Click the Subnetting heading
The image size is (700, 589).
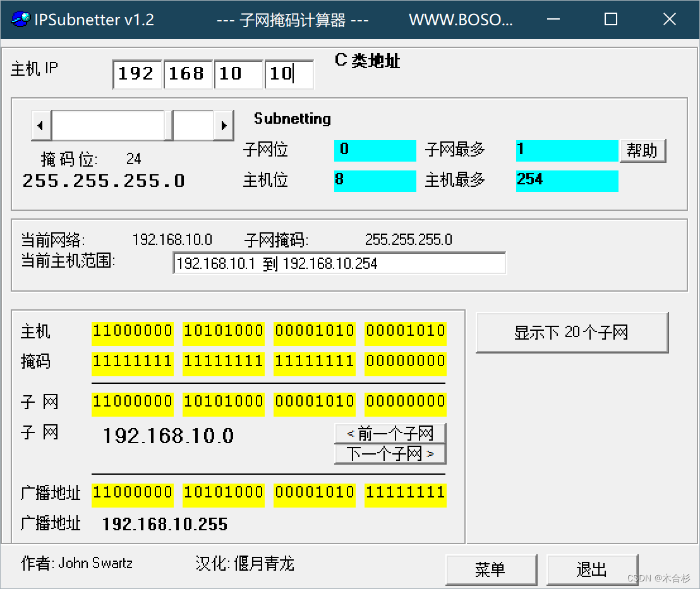click(293, 119)
